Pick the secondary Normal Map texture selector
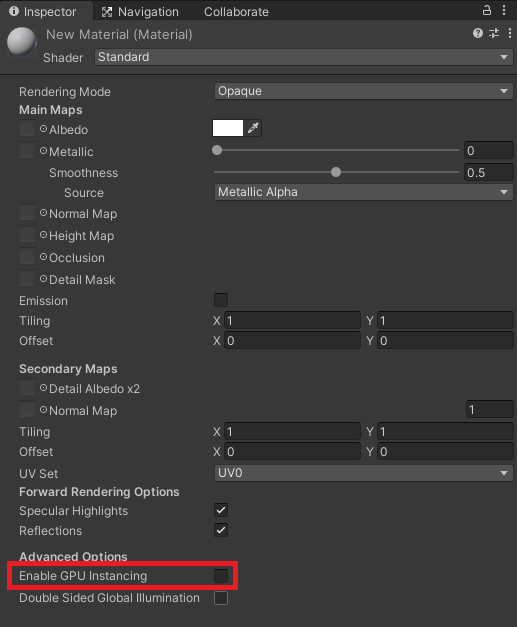The image size is (517, 627). (44, 410)
